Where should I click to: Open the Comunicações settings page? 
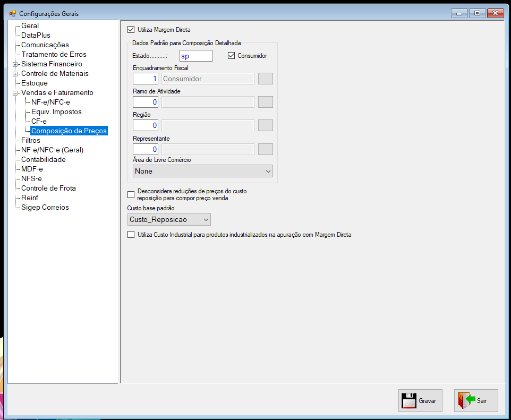45,45
